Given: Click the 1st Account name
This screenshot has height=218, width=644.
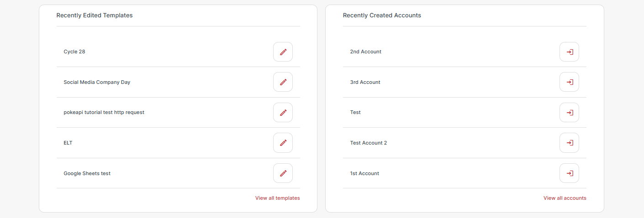Looking at the screenshot, I should tap(364, 173).
